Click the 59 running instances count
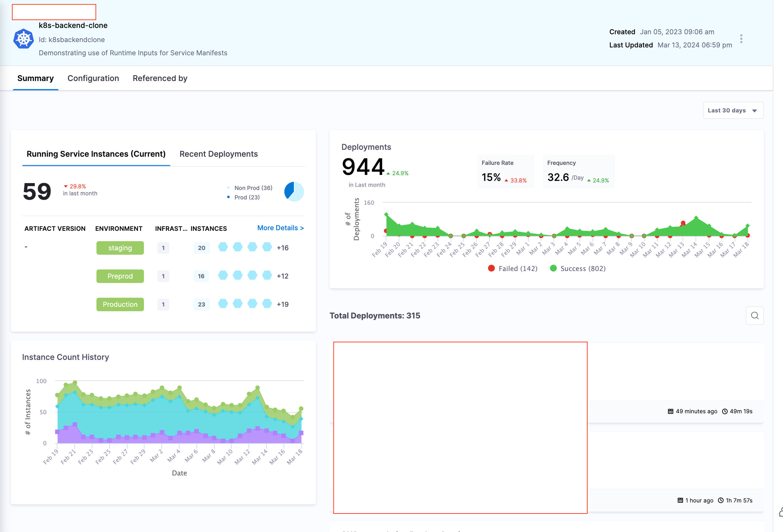The image size is (783, 532). pyautogui.click(x=37, y=192)
